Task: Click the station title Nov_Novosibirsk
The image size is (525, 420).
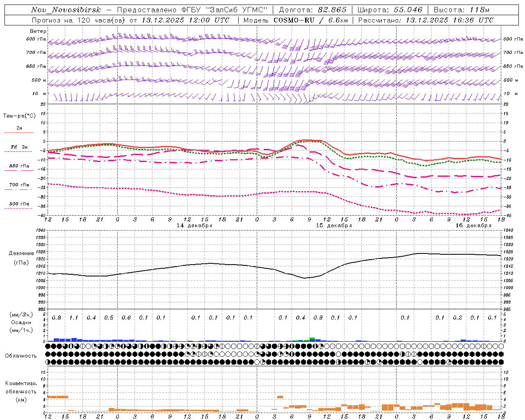Action: [66, 10]
